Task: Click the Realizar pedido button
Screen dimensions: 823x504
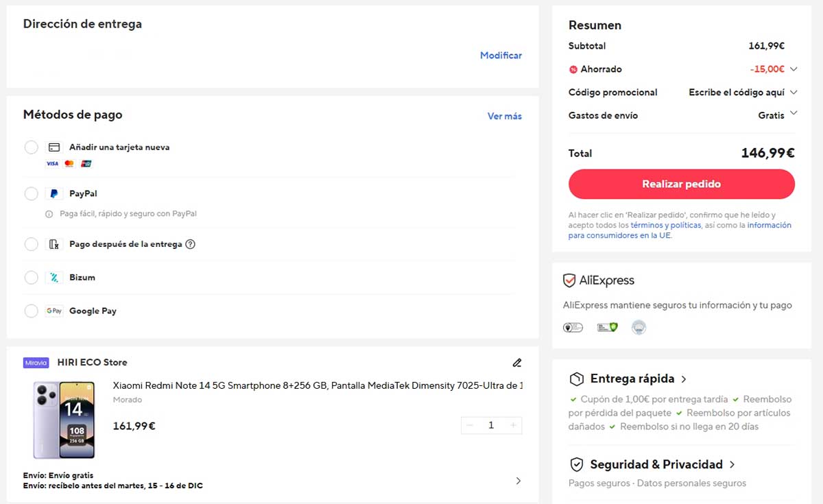Action: click(681, 184)
